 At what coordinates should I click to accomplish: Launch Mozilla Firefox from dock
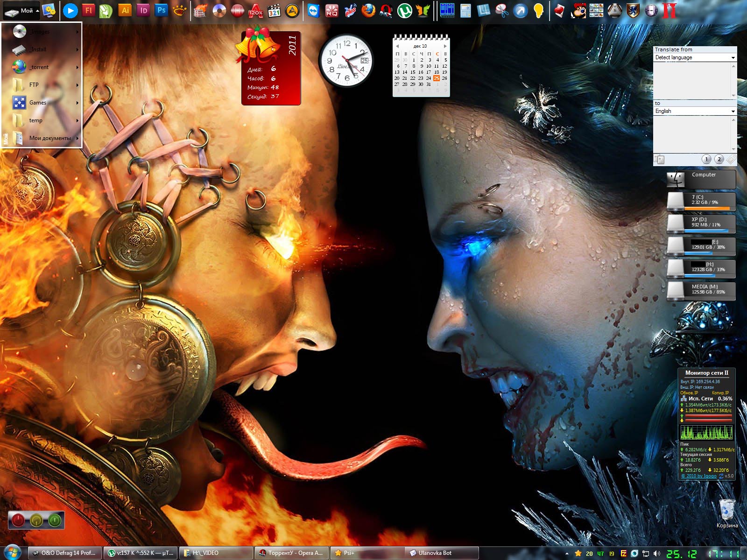click(368, 10)
